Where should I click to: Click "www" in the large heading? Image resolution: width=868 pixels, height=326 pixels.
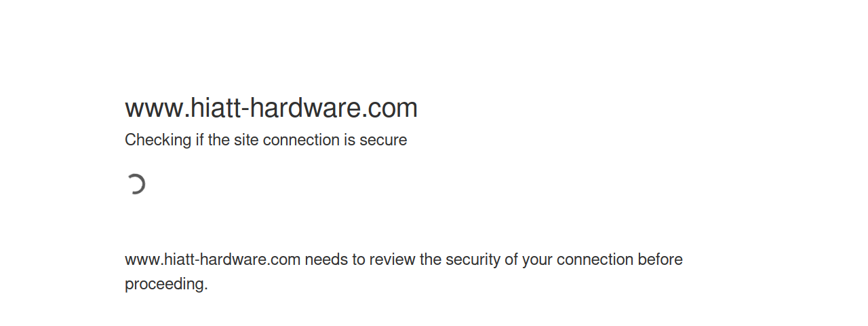tap(153, 109)
